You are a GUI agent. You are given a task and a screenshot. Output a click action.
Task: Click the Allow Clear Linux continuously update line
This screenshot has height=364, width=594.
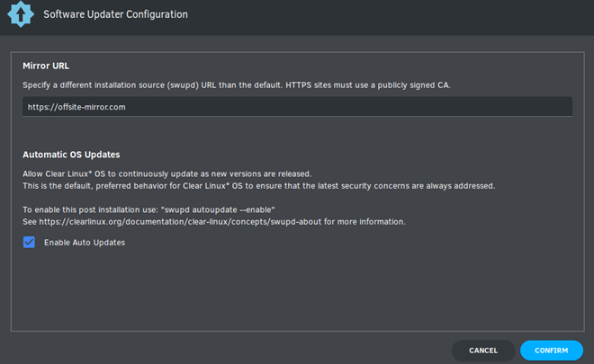coord(167,174)
